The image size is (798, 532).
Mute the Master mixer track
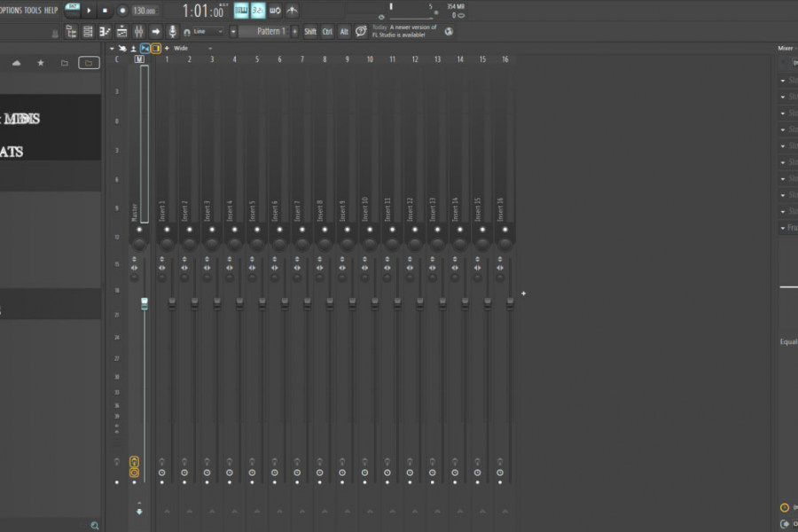click(139, 230)
